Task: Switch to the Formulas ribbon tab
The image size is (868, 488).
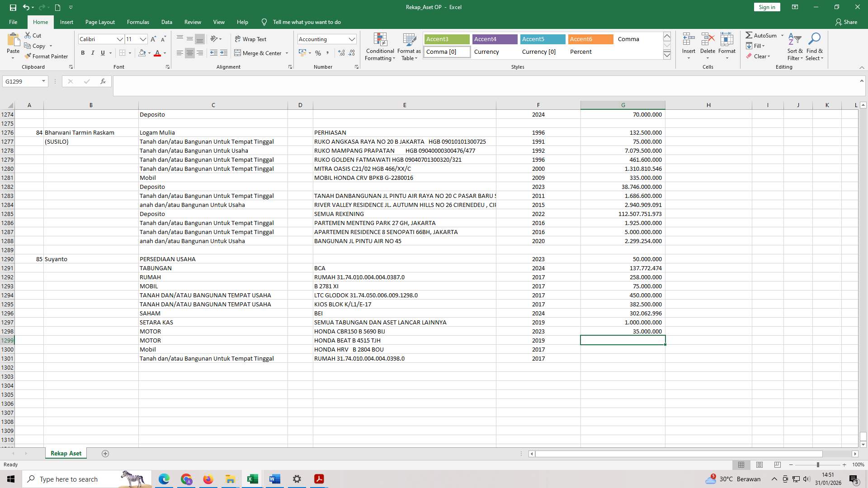Action: click(138, 22)
